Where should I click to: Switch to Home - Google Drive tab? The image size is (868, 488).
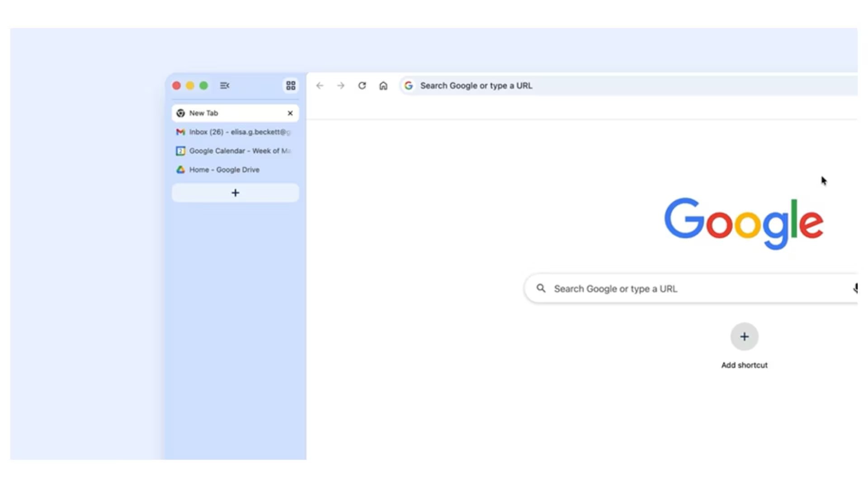coord(224,170)
